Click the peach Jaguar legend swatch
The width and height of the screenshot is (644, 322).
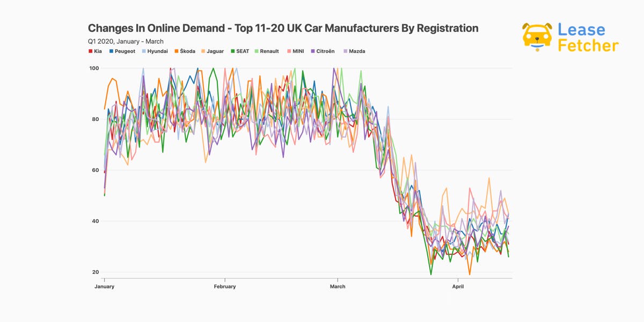[203, 51]
